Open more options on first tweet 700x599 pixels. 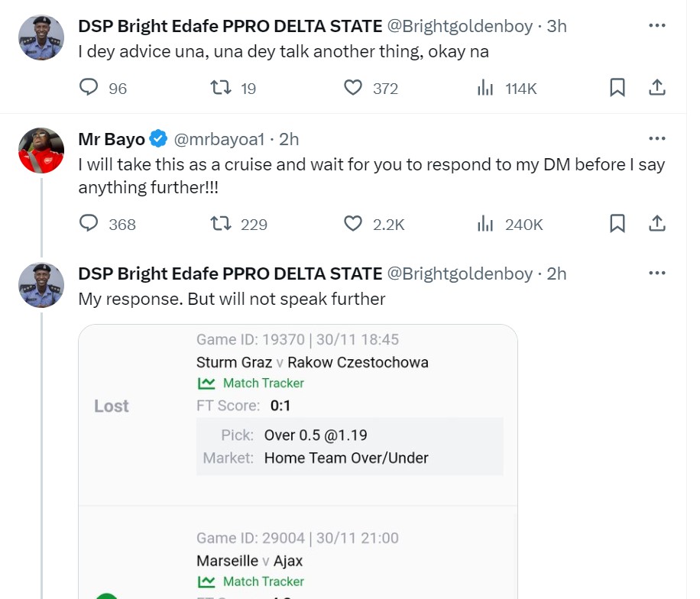[x=656, y=25]
